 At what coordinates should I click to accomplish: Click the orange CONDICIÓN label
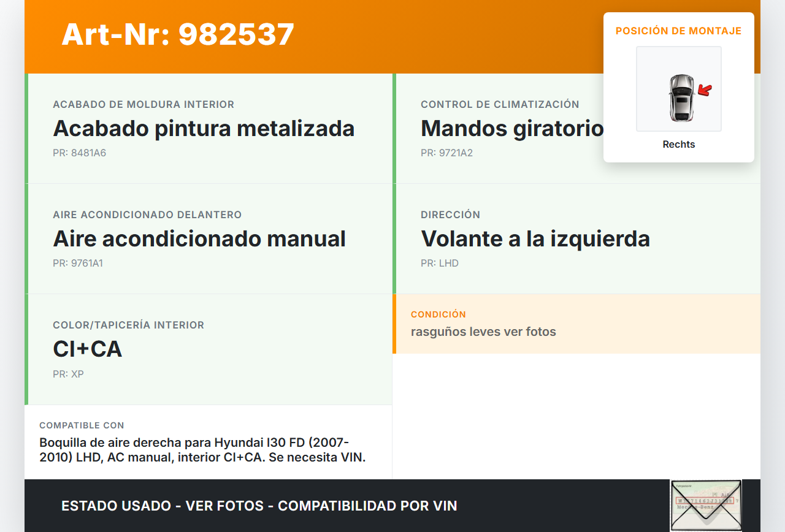click(x=438, y=314)
